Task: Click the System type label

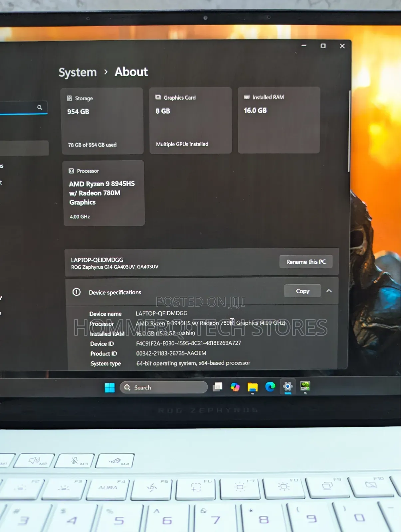Action: click(x=105, y=364)
